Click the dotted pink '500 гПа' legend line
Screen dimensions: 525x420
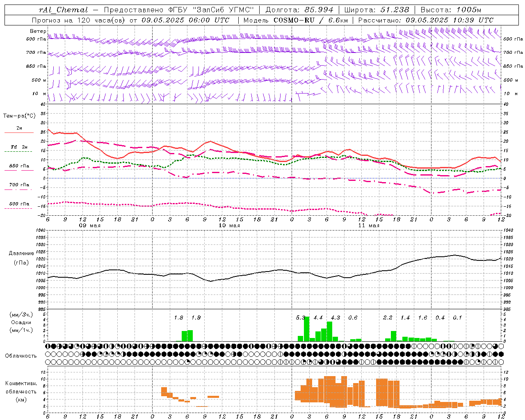(x=19, y=209)
